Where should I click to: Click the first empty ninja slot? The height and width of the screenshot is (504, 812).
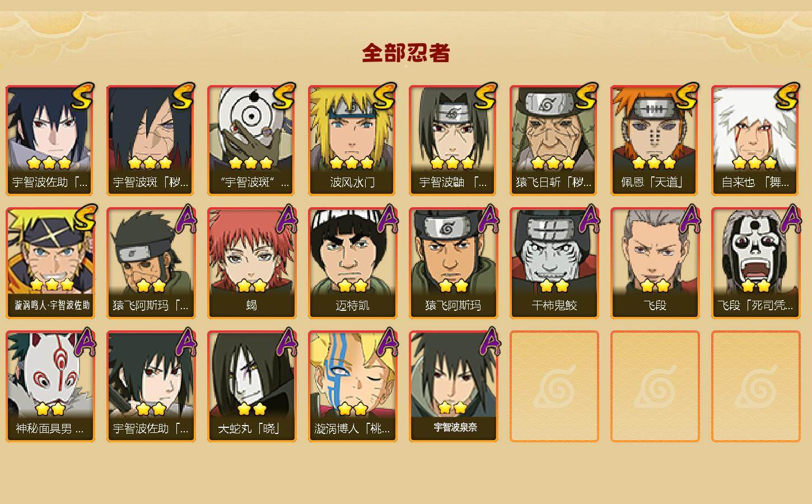(554, 386)
